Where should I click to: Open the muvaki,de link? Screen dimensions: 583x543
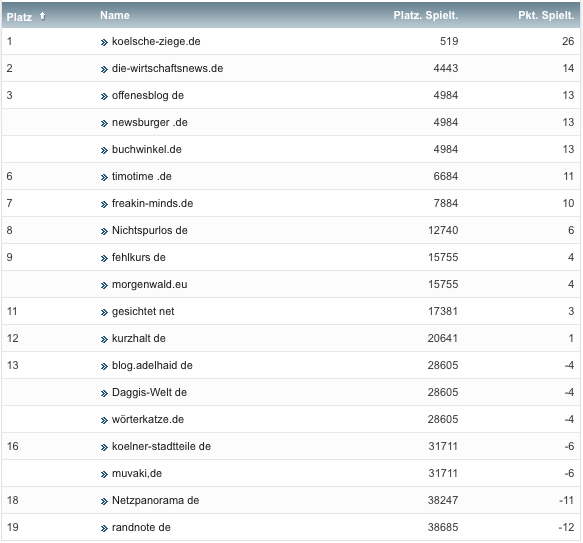tap(137, 473)
